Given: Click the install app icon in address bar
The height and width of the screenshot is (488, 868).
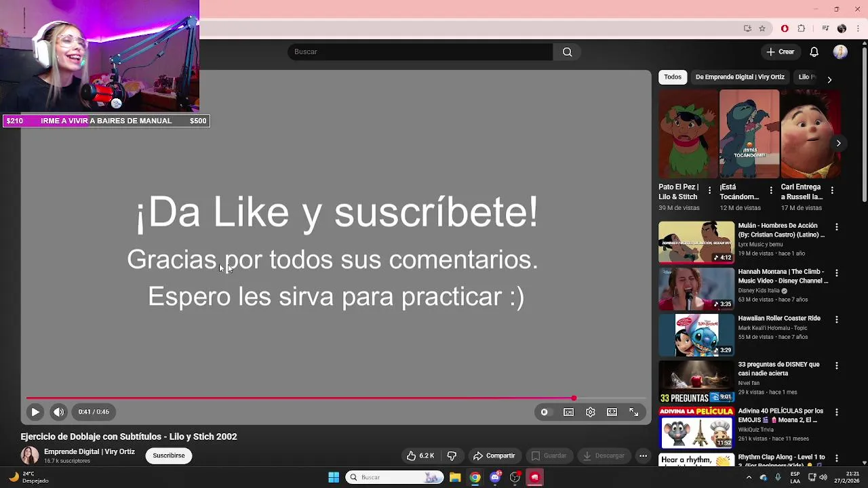Looking at the screenshot, I should click(x=747, y=28).
